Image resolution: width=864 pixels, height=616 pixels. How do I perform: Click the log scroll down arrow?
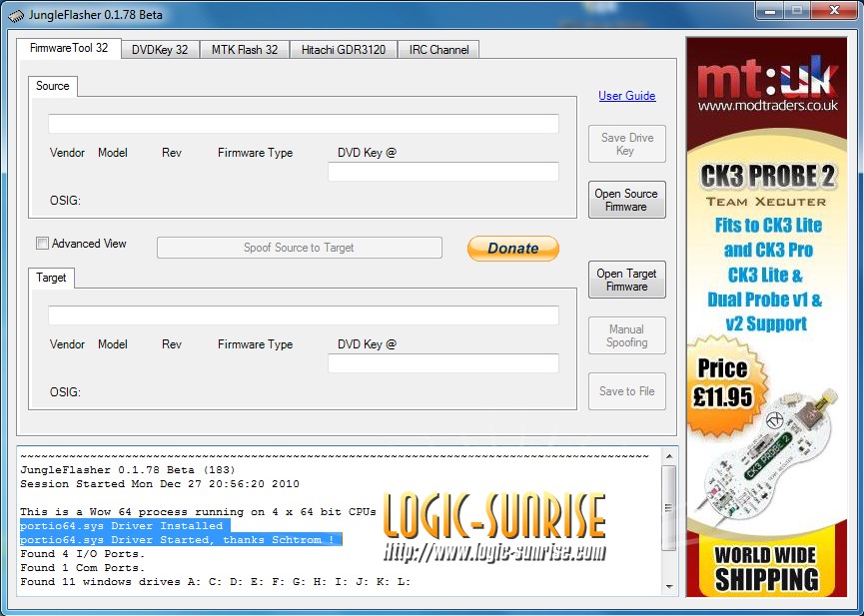coord(669,587)
